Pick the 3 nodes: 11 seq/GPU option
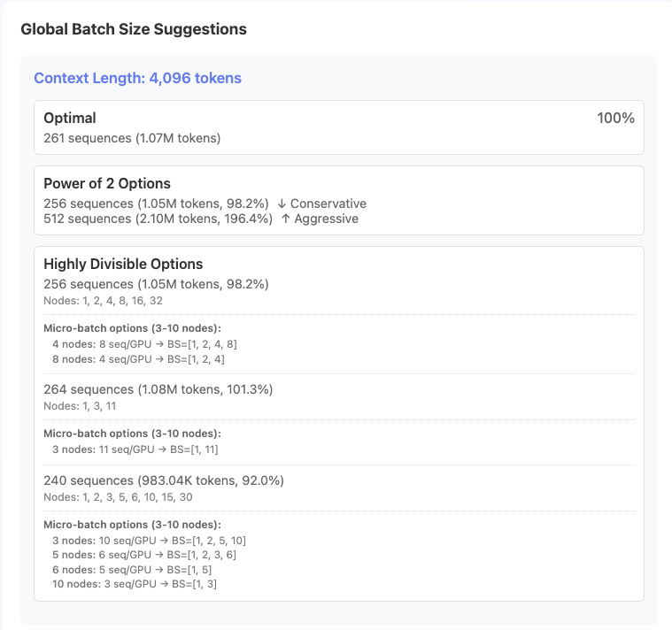 [x=135, y=449]
